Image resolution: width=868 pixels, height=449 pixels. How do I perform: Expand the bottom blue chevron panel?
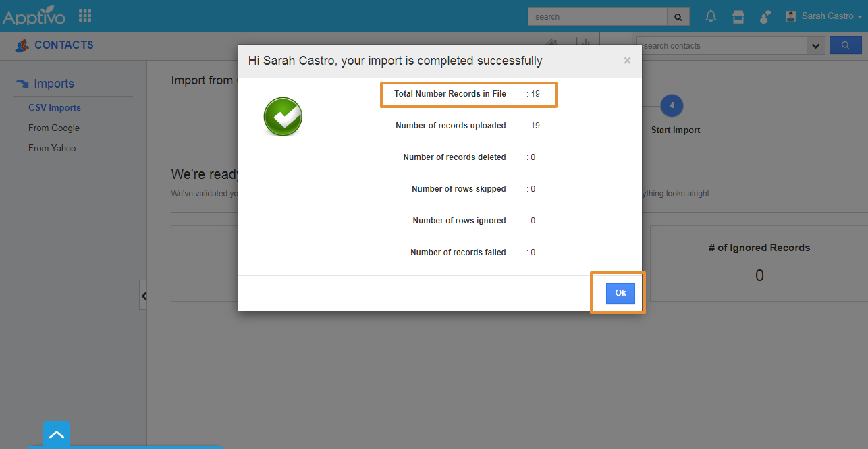(x=57, y=435)
